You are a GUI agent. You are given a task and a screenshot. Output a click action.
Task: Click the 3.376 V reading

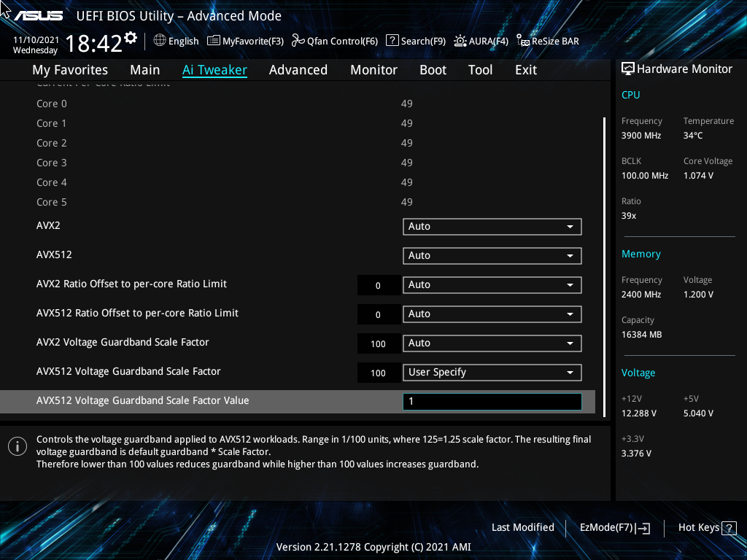click(x=636, y=454)
